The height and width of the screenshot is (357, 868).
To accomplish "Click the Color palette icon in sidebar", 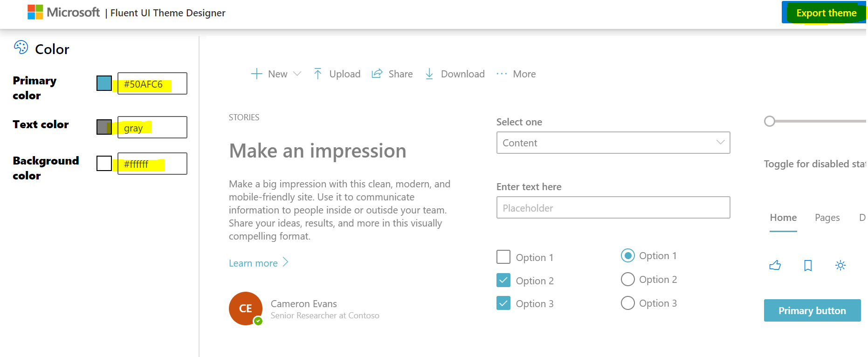I will click(x=21, y=48).
